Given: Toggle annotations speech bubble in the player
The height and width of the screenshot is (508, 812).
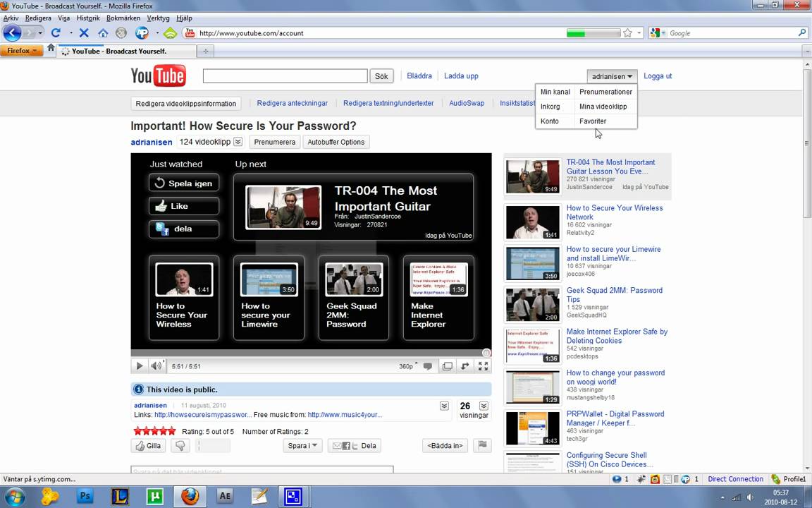Looking at the screenshot, I should pos(428,366).
